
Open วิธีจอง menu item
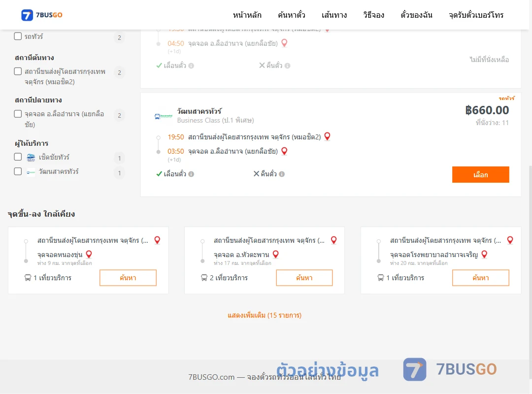tap(373, 15)
